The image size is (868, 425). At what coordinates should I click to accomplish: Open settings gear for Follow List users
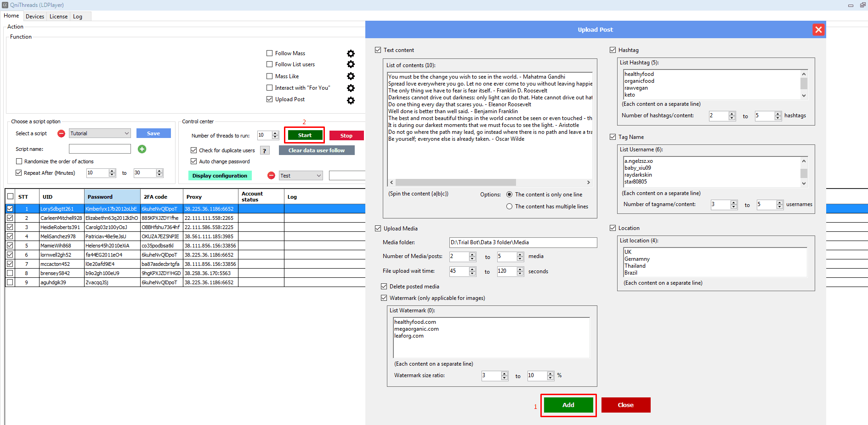[x=351, y=64]
